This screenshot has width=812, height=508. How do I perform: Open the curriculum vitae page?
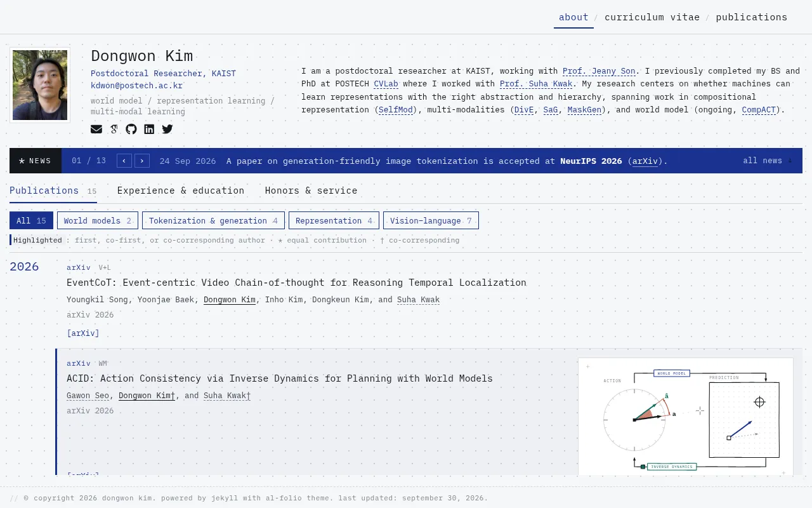click(652, 17)
